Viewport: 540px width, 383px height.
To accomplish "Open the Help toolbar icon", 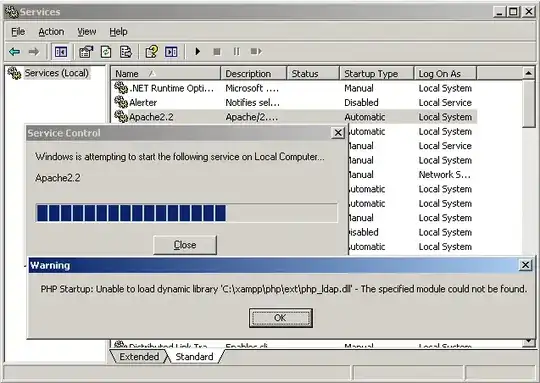I will [x=152, y=52].
